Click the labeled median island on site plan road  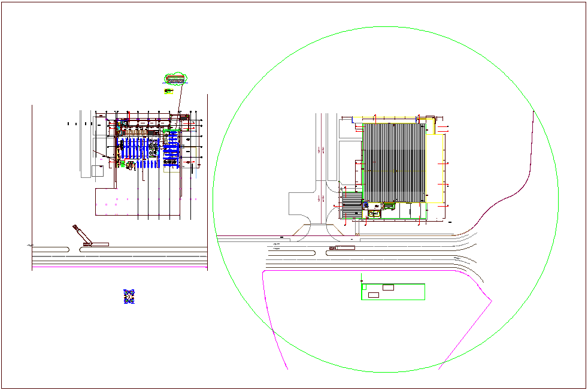(x=341, y=247)
